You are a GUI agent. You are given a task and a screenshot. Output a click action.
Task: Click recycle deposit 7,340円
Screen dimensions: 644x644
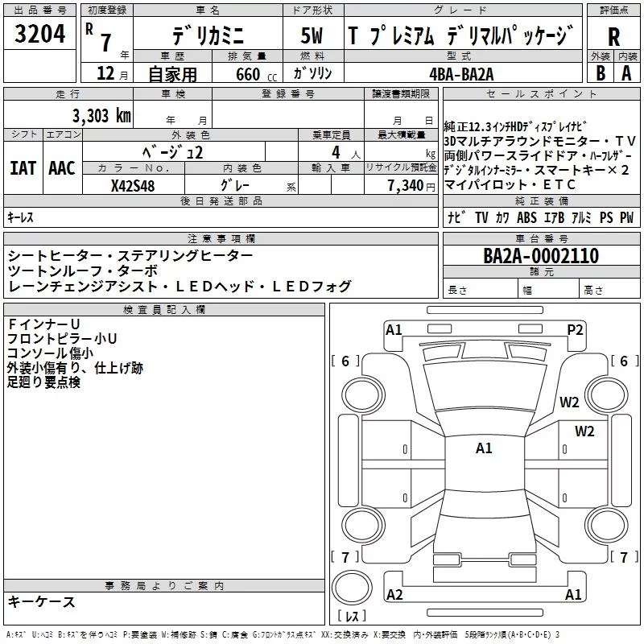pos(411,186)
